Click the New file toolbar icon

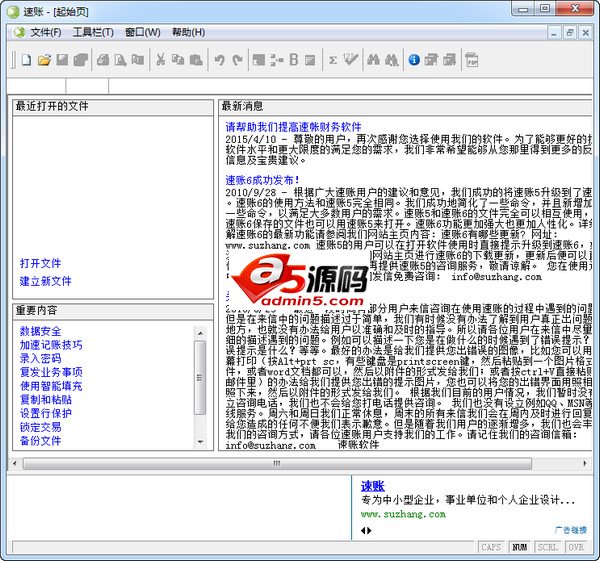[x=27, y=60]
